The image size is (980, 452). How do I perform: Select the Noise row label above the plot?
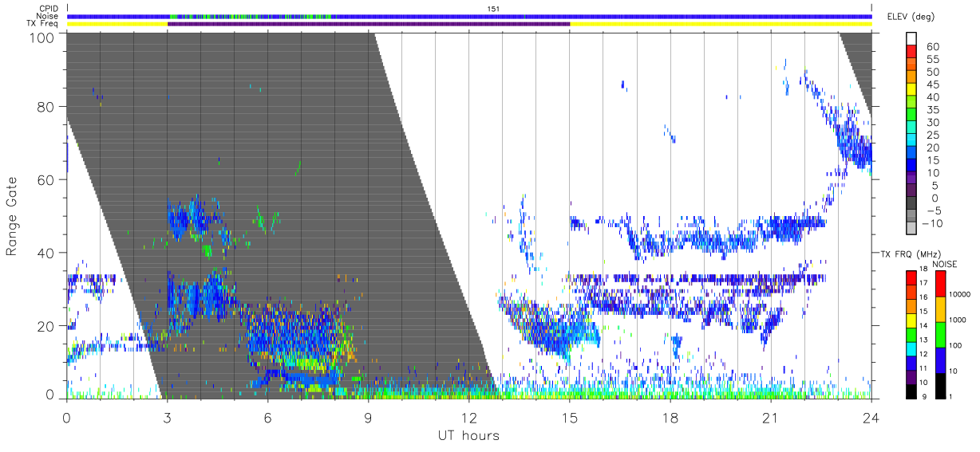(47, 16)
